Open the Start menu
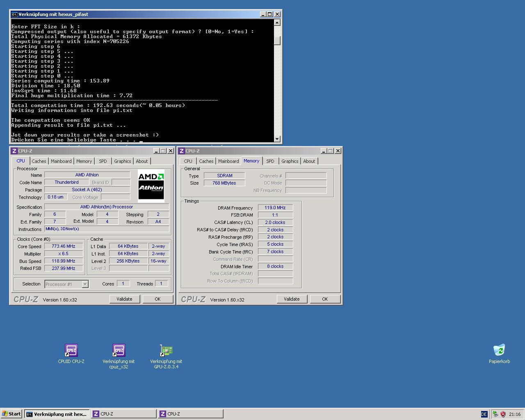 [x=11, y=414]
